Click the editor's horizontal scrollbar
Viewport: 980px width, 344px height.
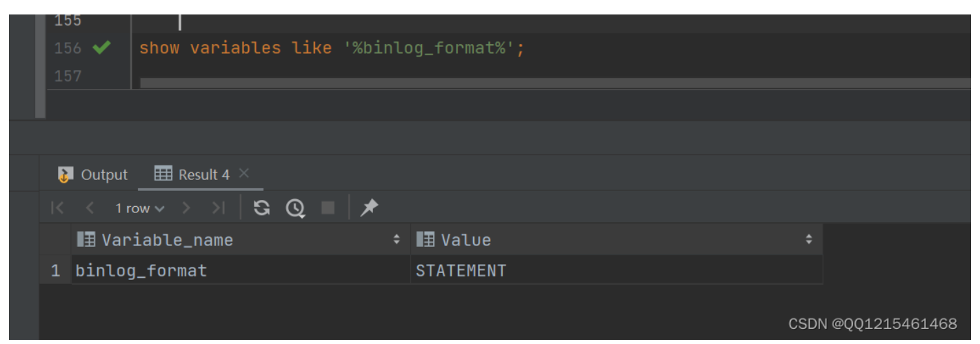point(552,83)
